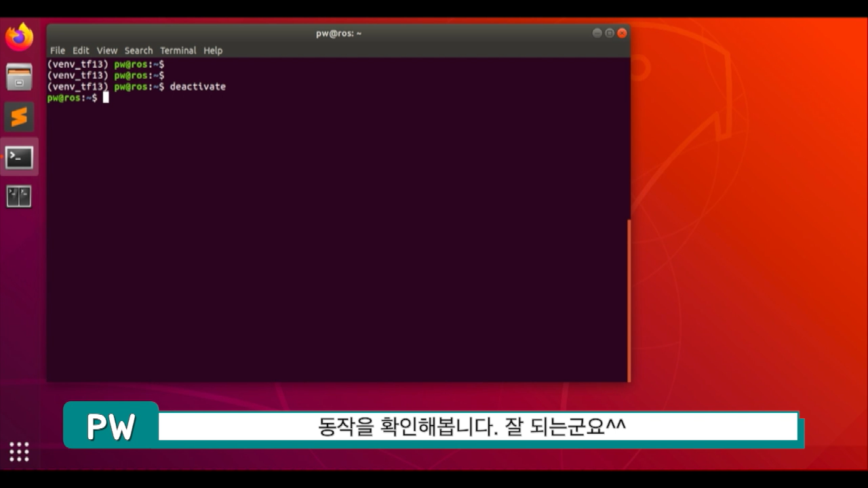This screenshot has height=488, width=868.
Task: Click the terminal scrollbar handle
Action: 629,300
